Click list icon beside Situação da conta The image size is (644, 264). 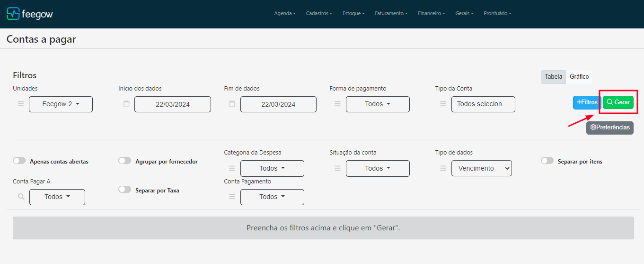point(338,168)
